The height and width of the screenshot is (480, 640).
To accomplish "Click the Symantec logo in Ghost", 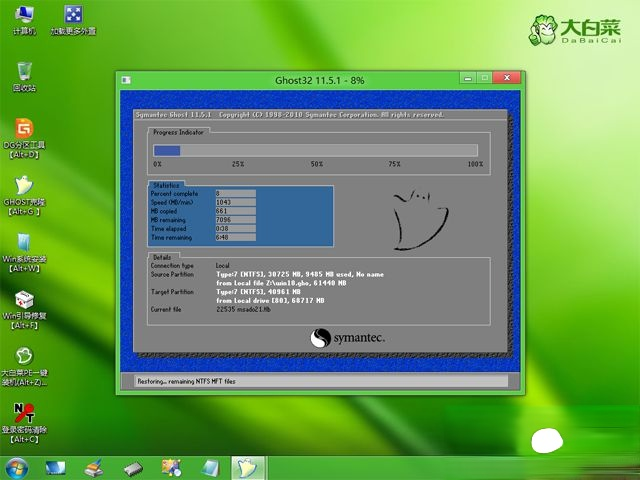I will point(347,338).
